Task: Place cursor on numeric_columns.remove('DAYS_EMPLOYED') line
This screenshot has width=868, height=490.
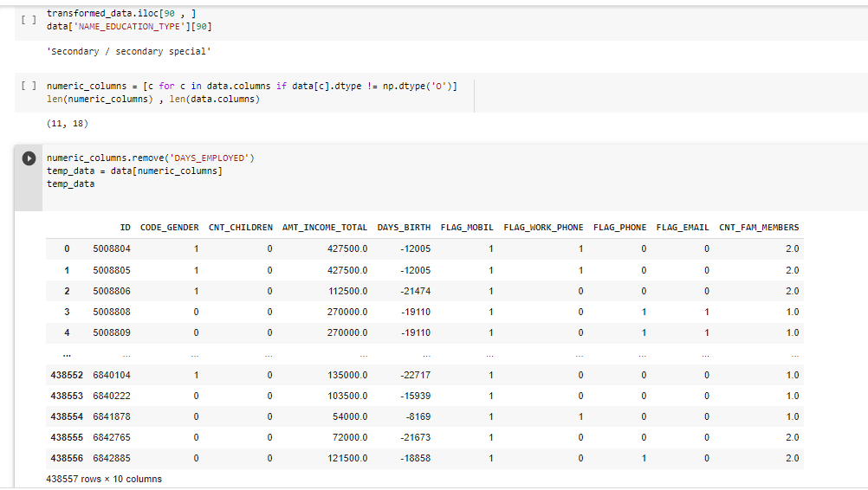Action: [151, 158]
